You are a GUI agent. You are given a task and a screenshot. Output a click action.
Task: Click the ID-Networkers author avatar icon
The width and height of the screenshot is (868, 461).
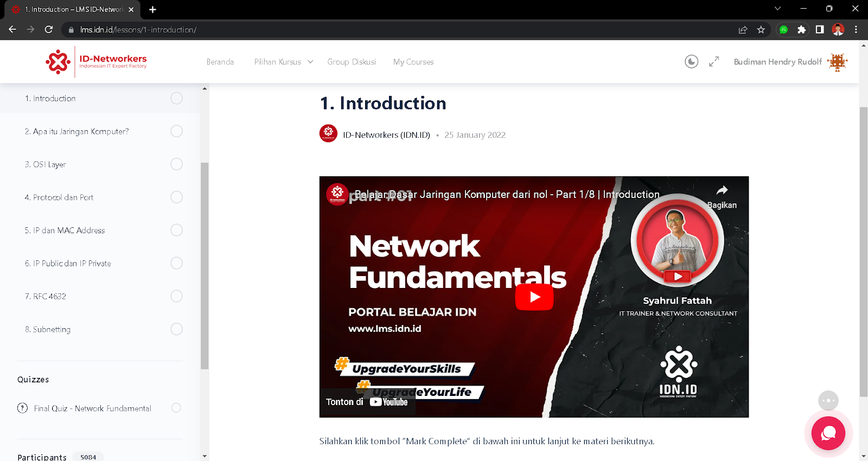[328, 133]
